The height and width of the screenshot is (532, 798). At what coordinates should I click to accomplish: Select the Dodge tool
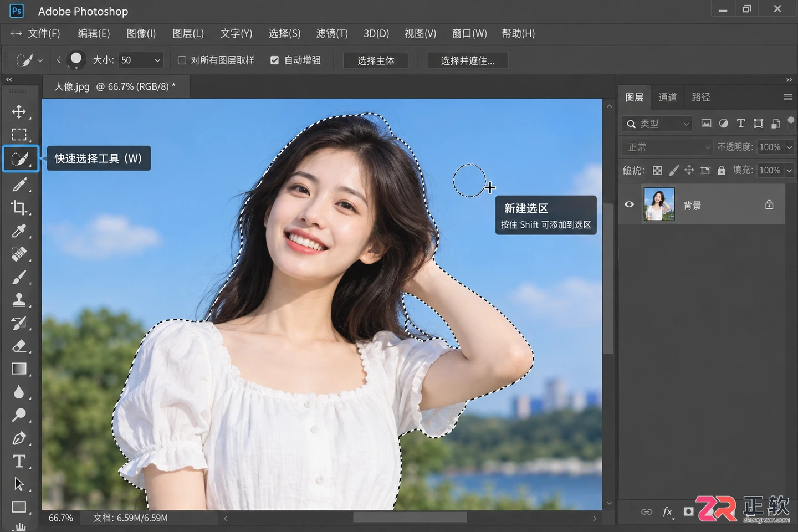point(19,415)
